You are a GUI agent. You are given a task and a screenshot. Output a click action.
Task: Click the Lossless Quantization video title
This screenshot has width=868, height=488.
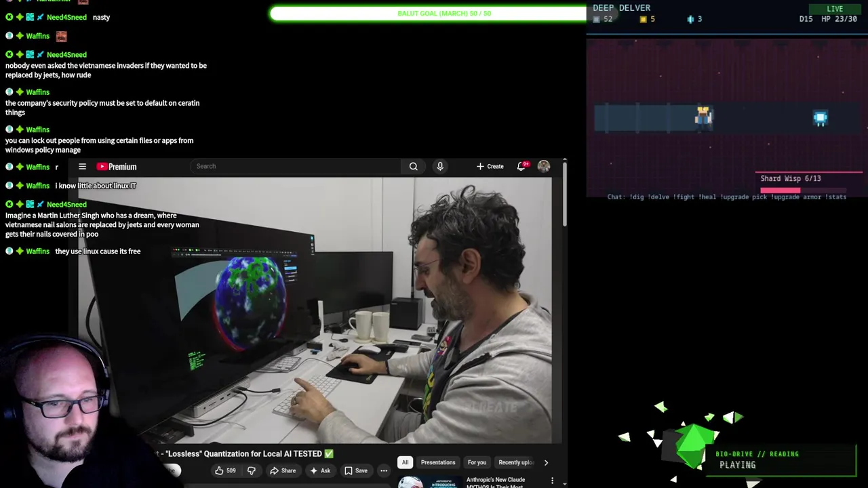tap(244, 453)
